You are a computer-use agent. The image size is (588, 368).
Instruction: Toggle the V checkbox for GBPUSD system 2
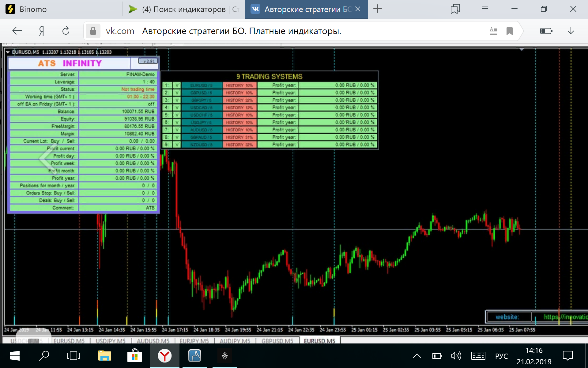point(177,93)
